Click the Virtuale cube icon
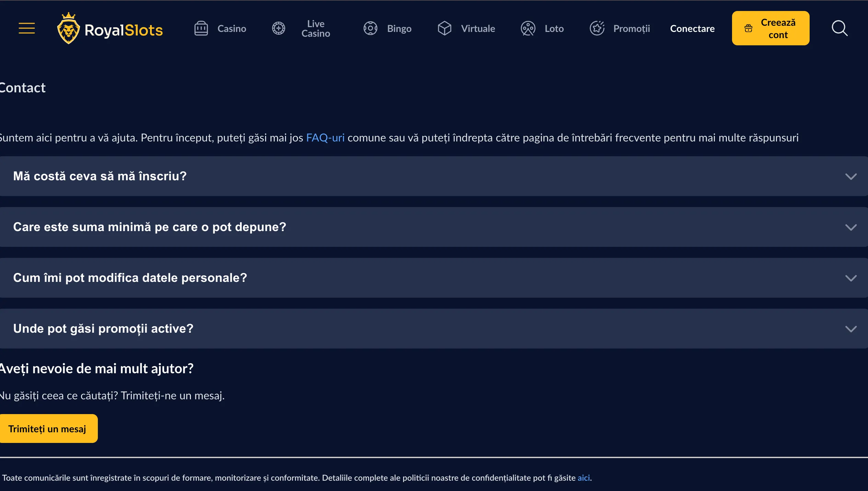This screenshot has height=491, width=868. [x=444, y=28]
